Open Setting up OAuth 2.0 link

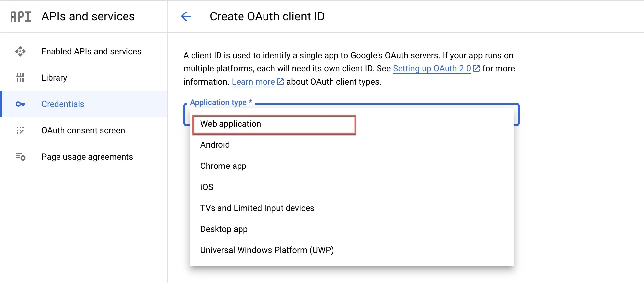tap(432, 68)
